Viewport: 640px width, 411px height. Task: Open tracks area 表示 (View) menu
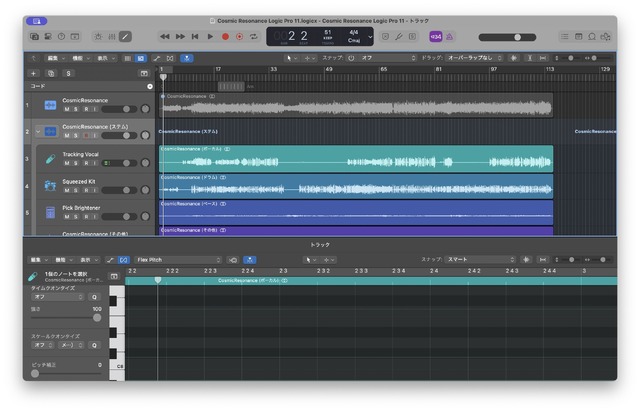tap(105, 58)
